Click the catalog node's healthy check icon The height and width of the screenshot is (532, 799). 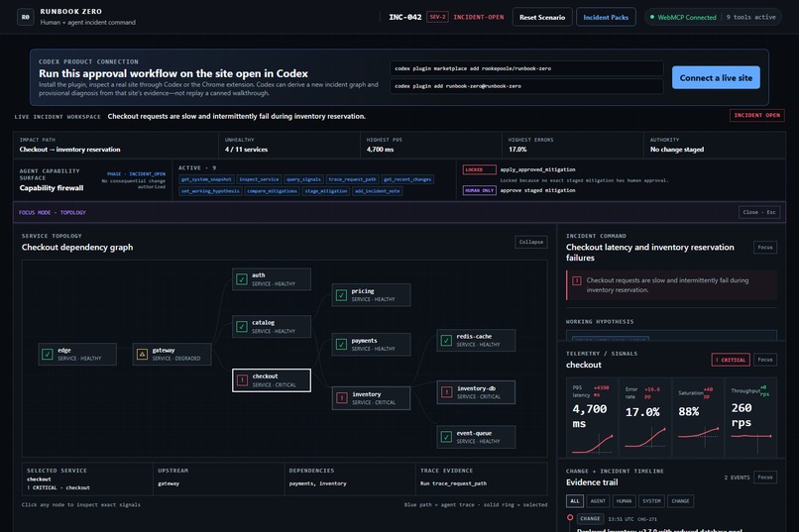[242, 326]
